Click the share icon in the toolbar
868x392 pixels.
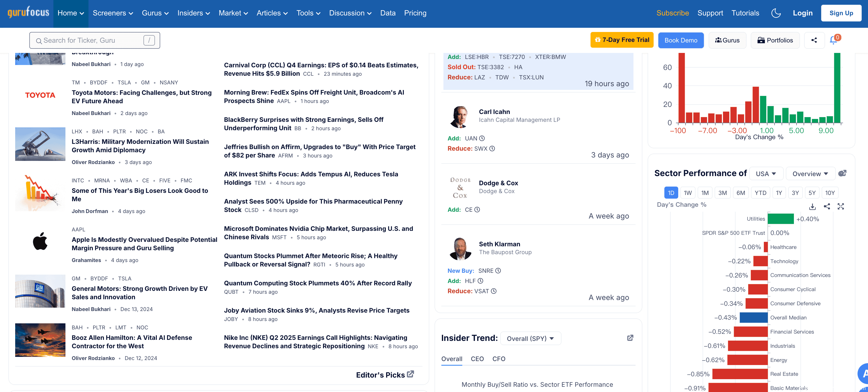814,40
